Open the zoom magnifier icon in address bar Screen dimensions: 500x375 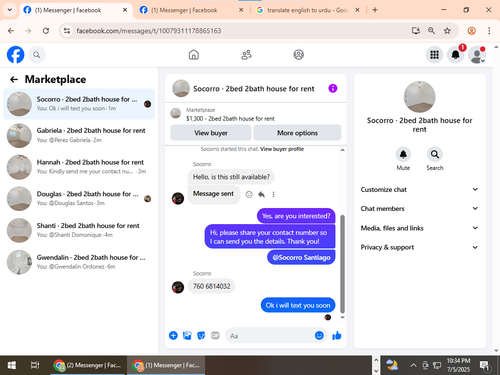pyautogui.click(x=431, y=31)
